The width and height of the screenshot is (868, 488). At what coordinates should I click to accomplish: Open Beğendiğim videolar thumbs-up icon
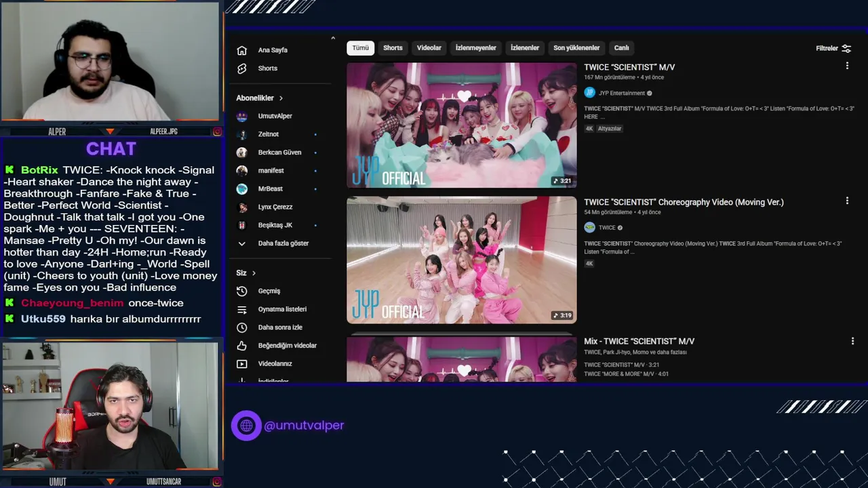(x=241, y=346)
